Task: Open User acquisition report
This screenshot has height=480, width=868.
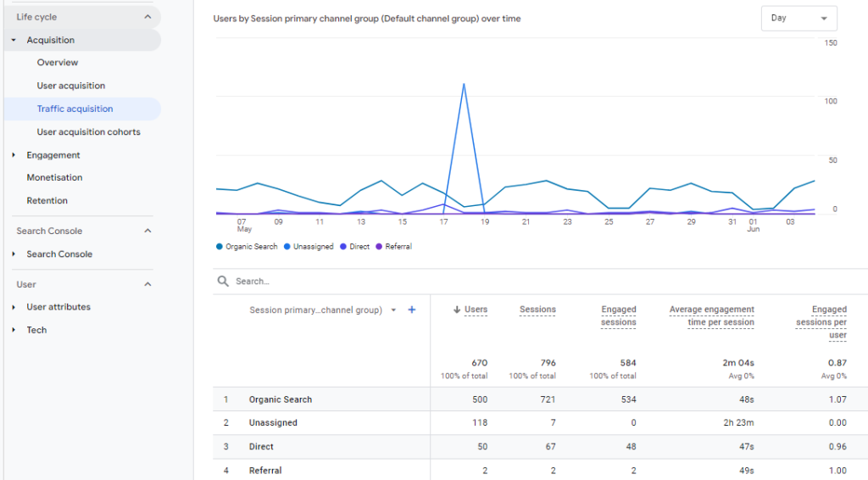Action: 71,86
